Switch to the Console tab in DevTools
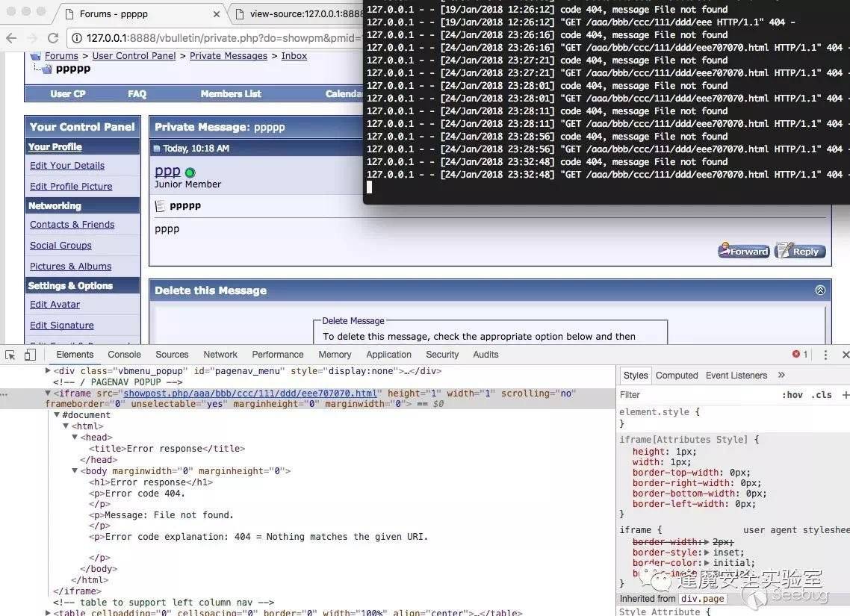This screenshot has height=616, width=850. pyautogui.click(x=124, y=355)
